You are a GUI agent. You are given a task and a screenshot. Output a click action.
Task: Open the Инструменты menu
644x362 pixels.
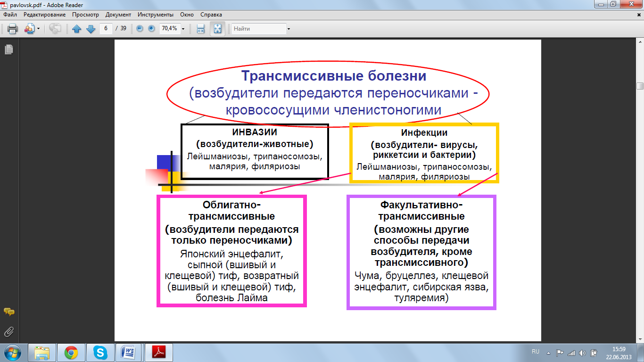(x=156, y=15)
